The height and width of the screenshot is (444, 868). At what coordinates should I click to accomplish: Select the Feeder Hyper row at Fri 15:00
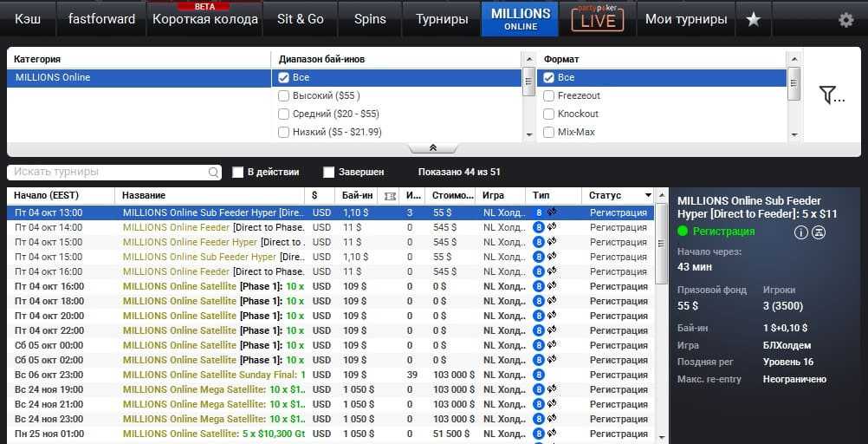[331, 242]
